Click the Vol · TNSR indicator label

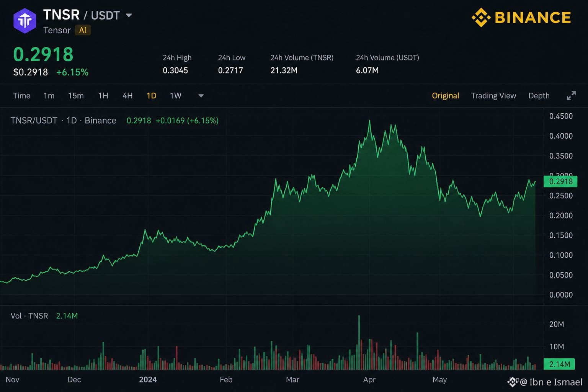pyautogui.click(x=29, y=316)
